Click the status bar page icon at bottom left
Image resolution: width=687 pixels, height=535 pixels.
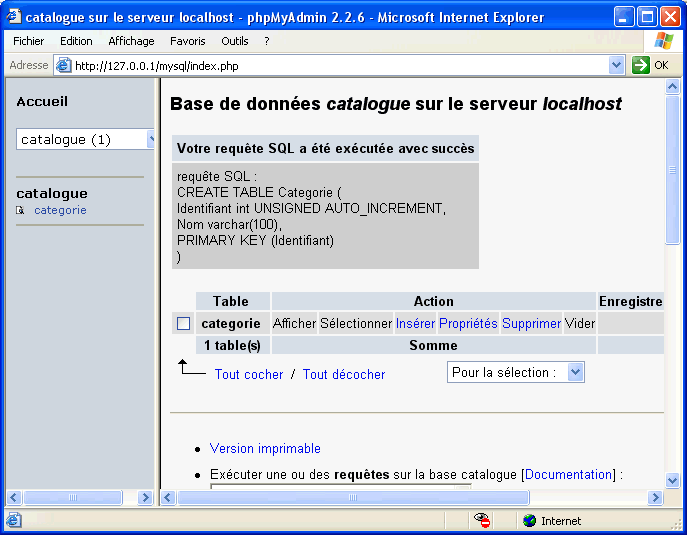pyautogui.click(x=14, y=520)
